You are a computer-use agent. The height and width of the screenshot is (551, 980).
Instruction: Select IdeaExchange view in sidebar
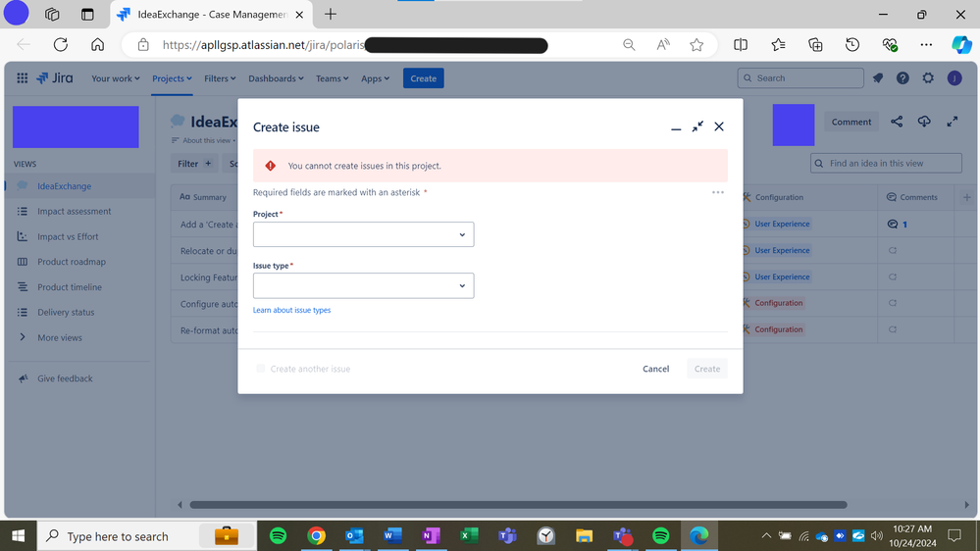click(x=65, y=186)
